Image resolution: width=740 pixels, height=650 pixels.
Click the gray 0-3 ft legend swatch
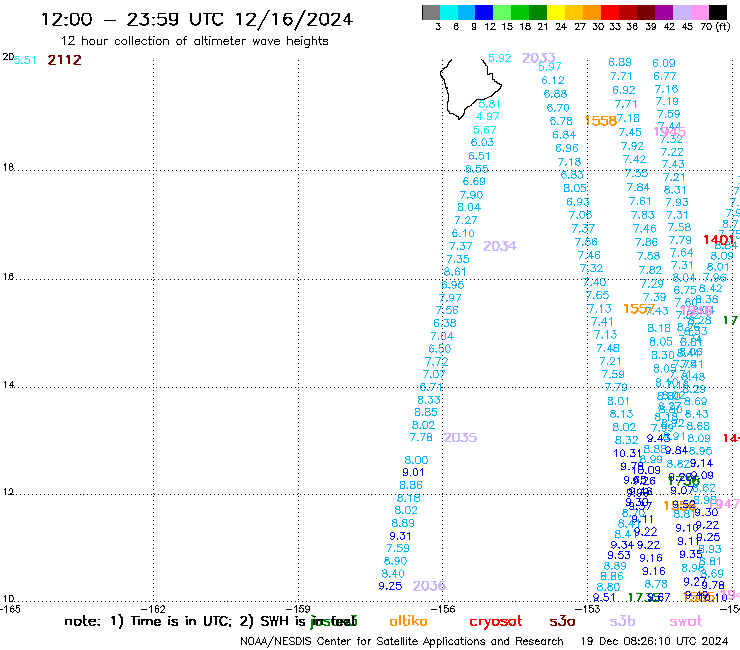pos(431,12)
